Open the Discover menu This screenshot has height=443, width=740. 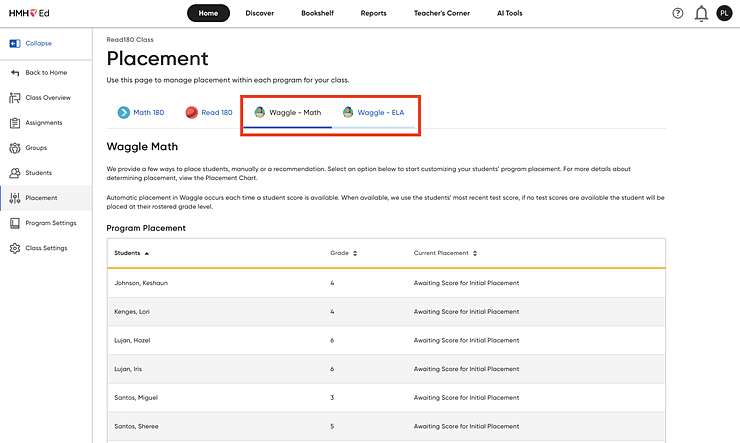260,13
